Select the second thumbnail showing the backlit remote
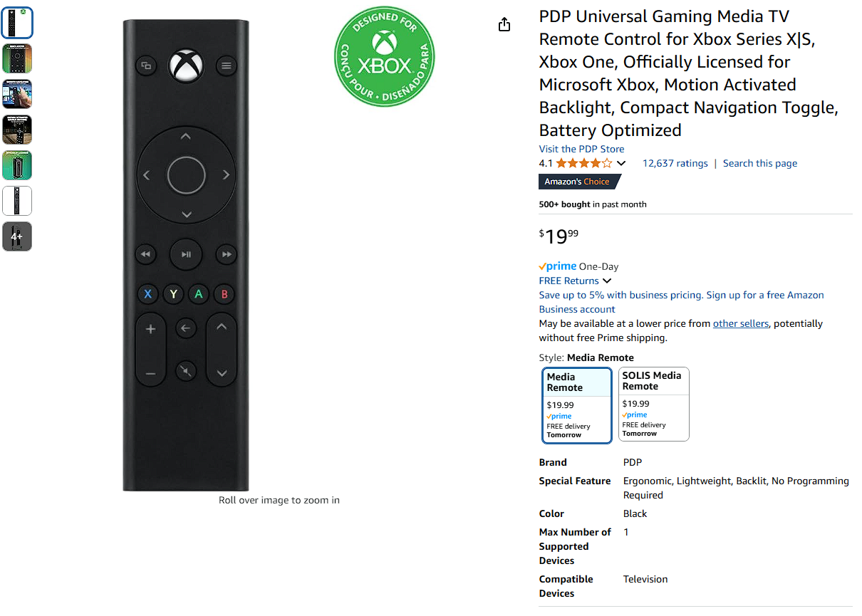 point(17,58)
